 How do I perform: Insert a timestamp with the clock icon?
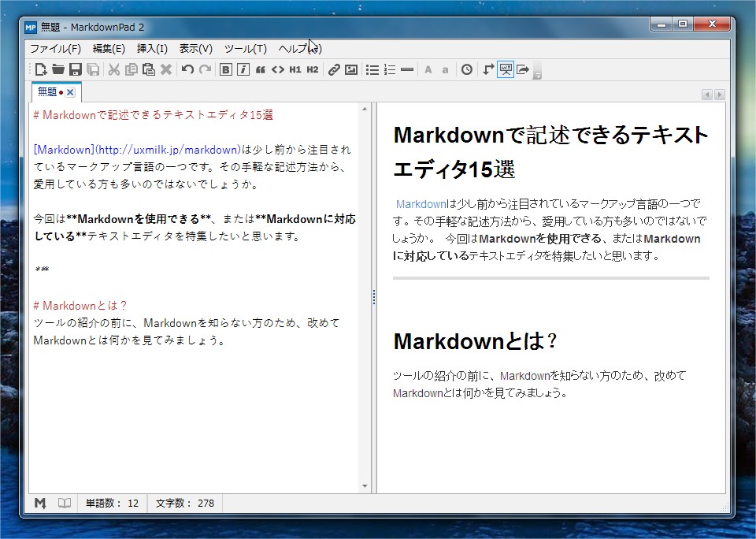click(x=467, y=69)
